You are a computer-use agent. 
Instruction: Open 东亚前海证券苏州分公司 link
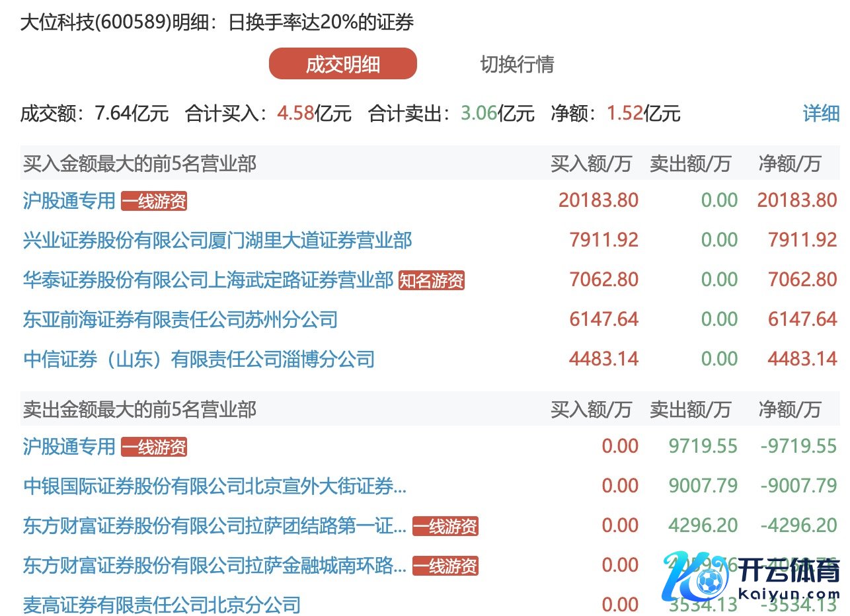(x=180, y=320)
